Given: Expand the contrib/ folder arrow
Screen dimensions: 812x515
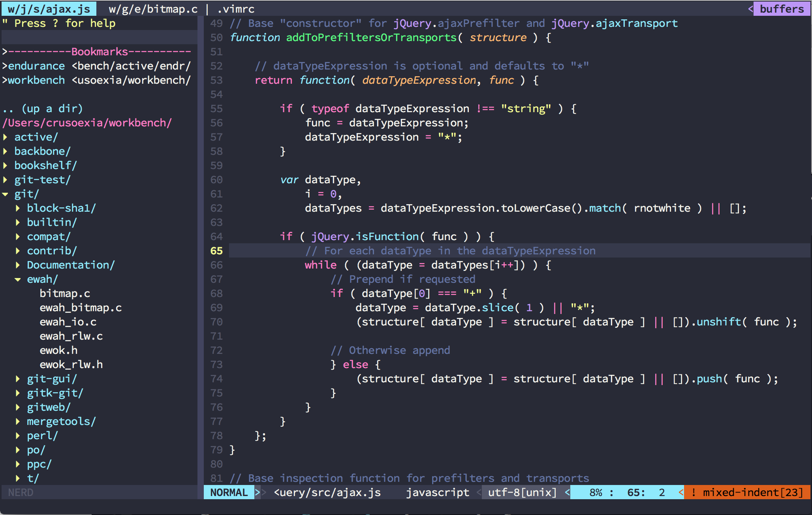Looking at the screenshot, I should (18, 251).
